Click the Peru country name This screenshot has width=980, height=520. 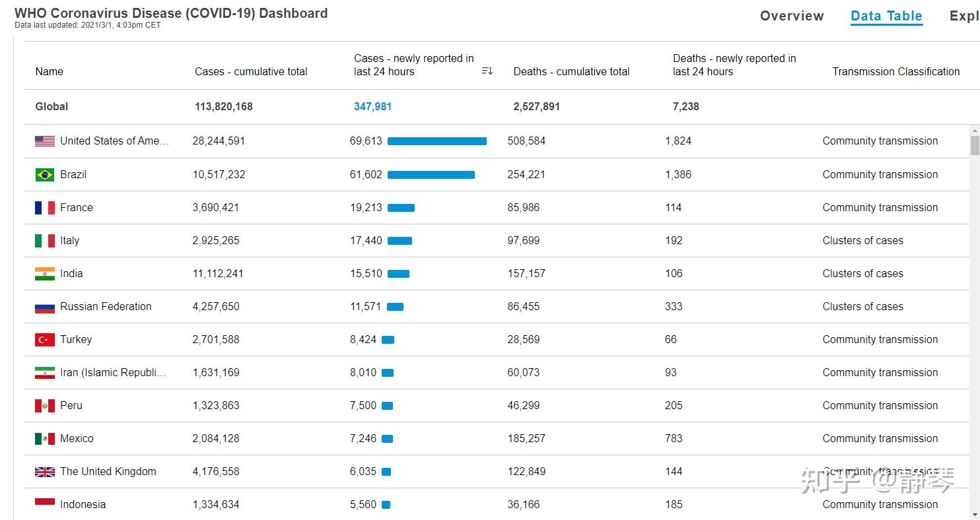tap(71, 405)
